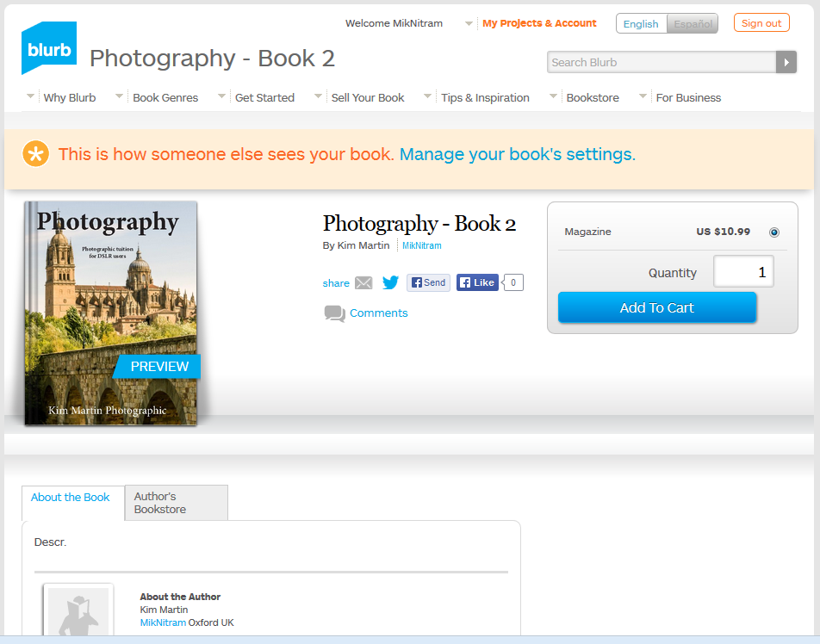The height and width of the screenshot is (644, 820).
Task: Select the Magazine format radio button
Action: 774,232
